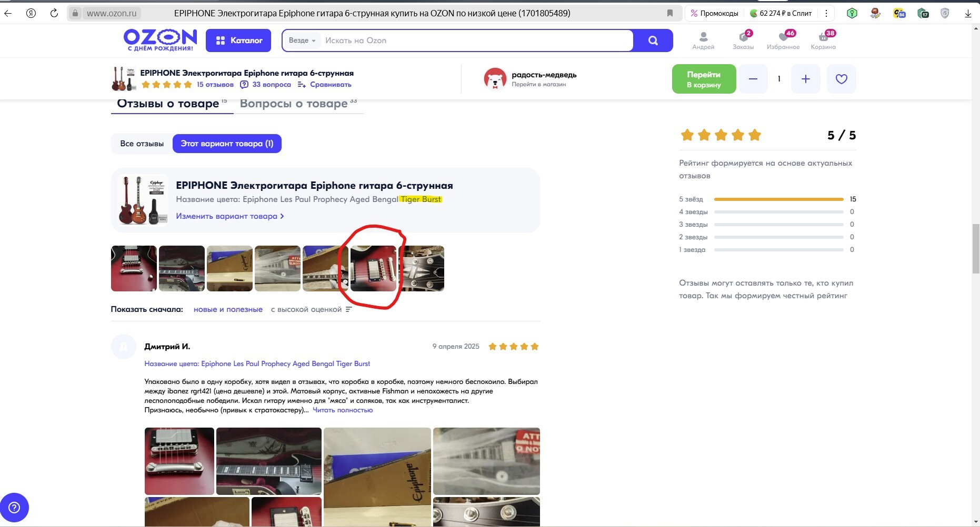Click the page vertical scrollbar thumb

(x=976, y=249)
